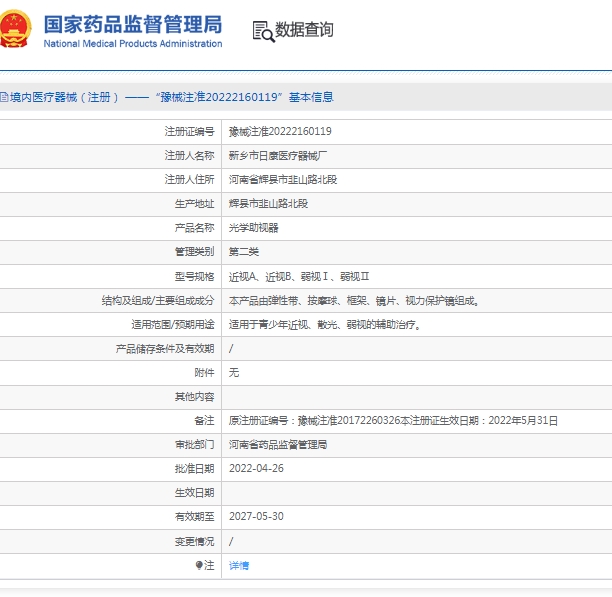Select approval date 2022-04-26
The image size is (612, 597).
click(256, 469)
